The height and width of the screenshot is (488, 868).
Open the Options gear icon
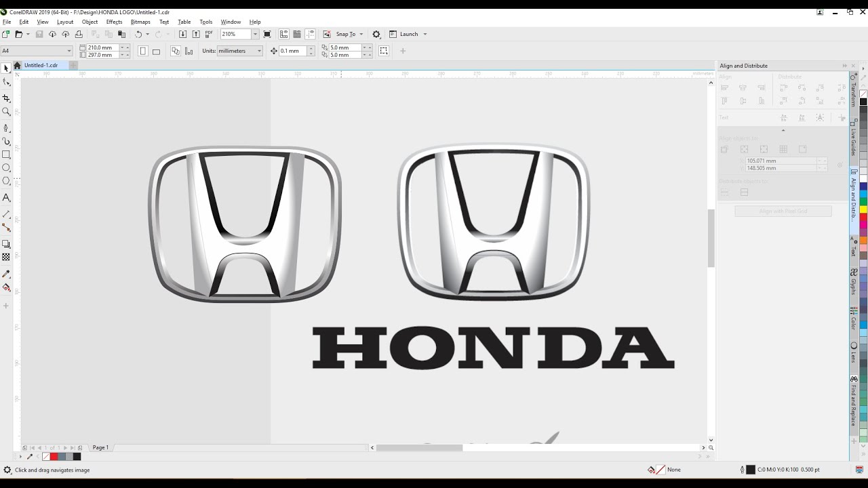(x=376, y=34)
